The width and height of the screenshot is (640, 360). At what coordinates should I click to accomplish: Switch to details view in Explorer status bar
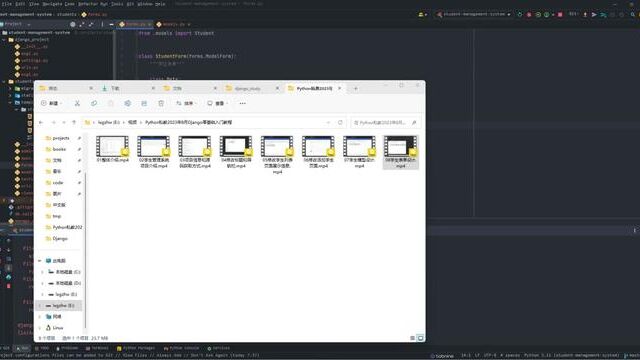[412, 338]
